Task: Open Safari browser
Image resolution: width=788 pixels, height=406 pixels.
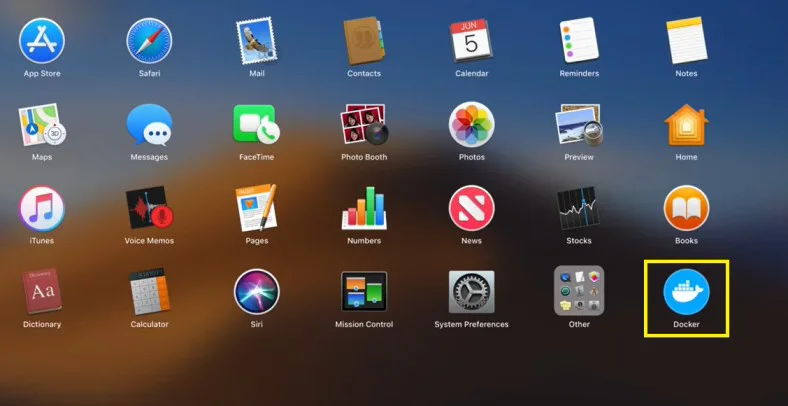Action: (x=149, y=41)
